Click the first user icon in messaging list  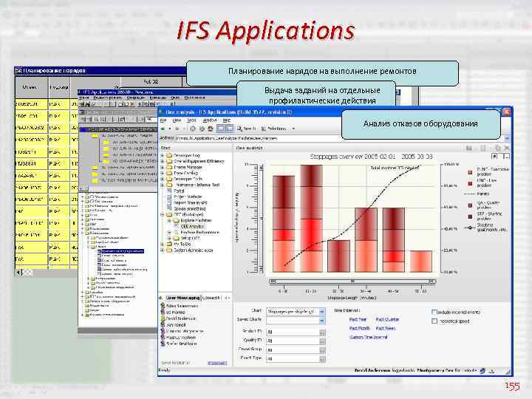(163, 306)
